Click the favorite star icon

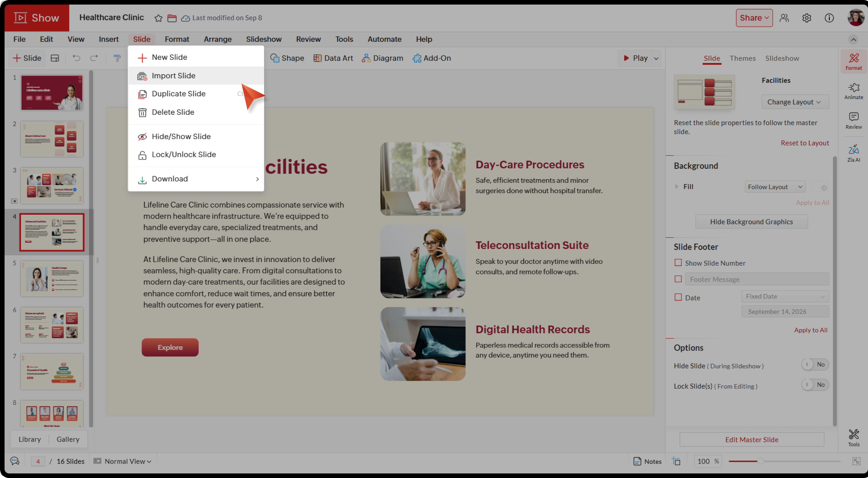coord(158,18)
